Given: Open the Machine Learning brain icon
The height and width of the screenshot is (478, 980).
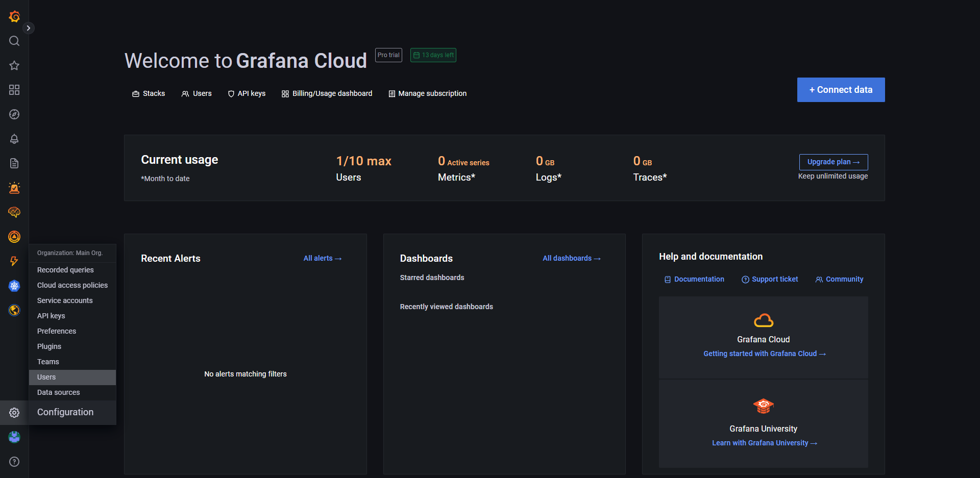Looking at the screenshot, I should point(14,212).
